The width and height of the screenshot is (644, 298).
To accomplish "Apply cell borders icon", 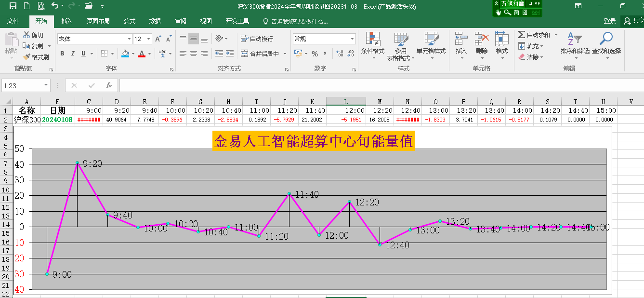I will (x=105, y=54).
